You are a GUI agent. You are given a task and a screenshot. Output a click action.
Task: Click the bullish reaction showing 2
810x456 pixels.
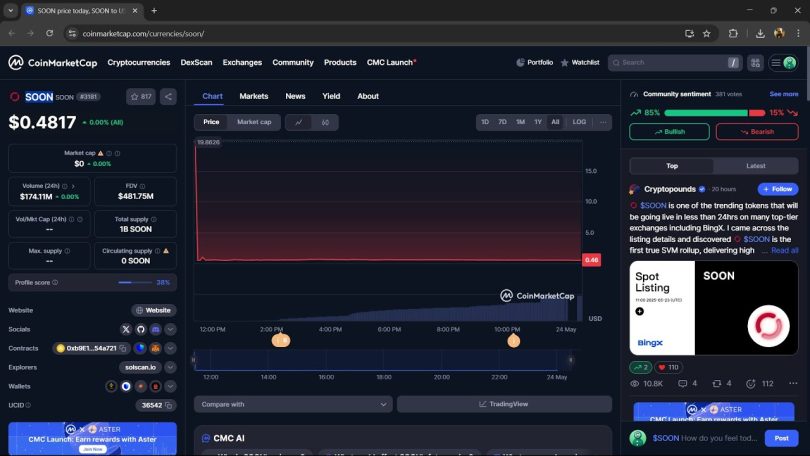point(641,367)
